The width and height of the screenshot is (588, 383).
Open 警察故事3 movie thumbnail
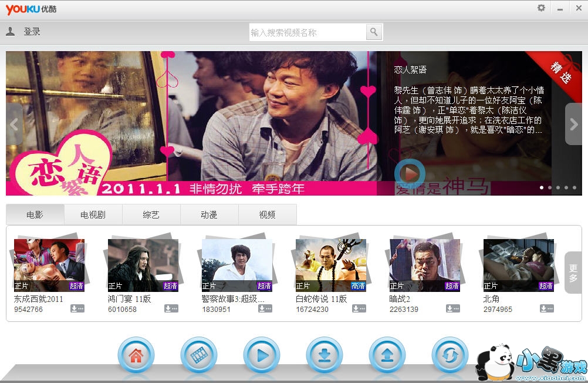[x=237, y=265]
